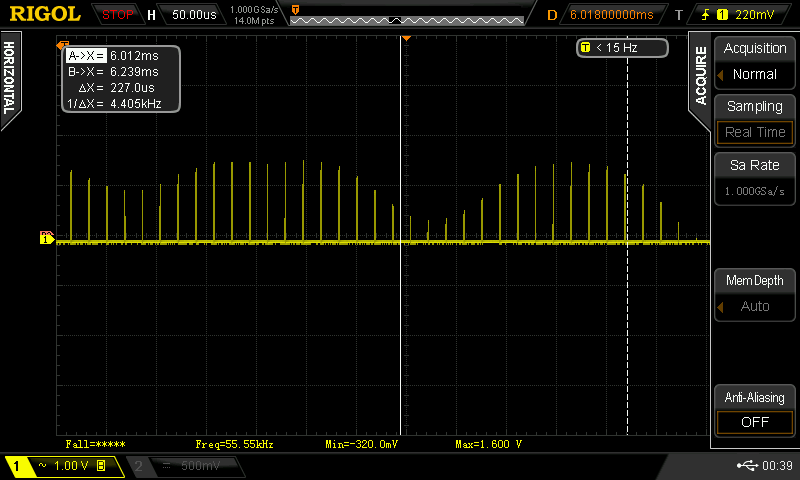800x480 pixels.
Task: Click the rising edge trigger icon
Action: (x=705, y=15)
